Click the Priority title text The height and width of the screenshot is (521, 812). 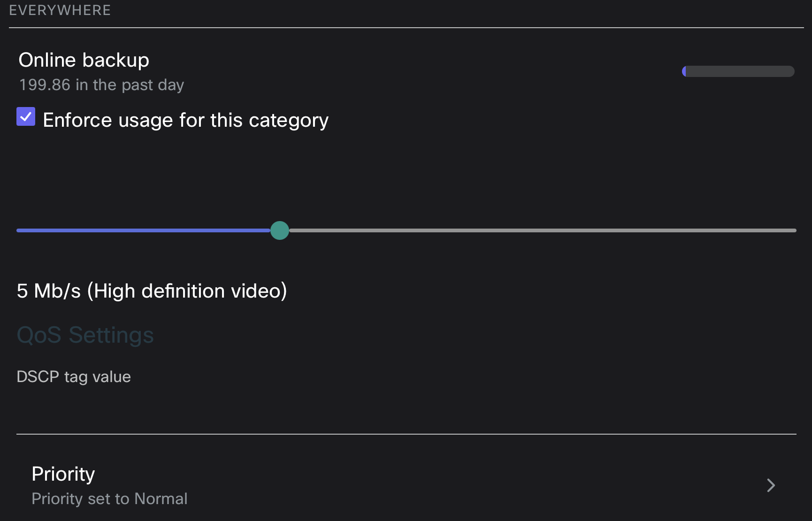pyautogui.click(x=63, y=474)
